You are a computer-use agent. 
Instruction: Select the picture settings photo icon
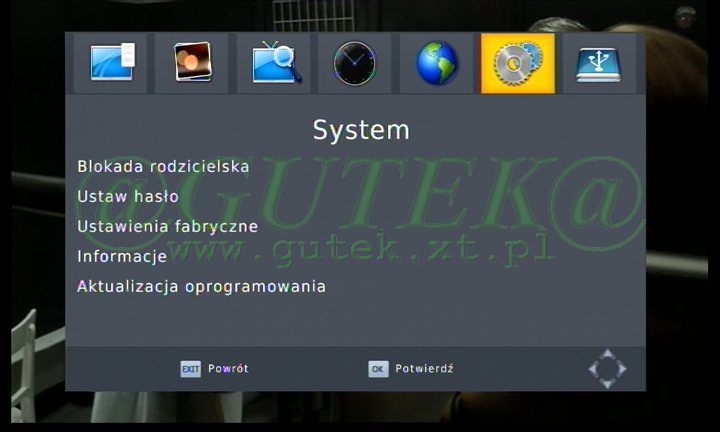coord(192,63)
